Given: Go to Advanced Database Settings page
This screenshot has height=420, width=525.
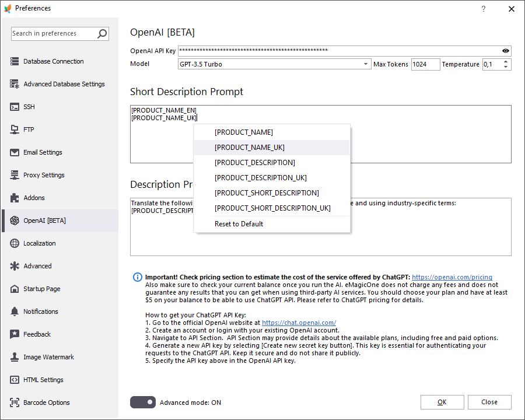Looking at the screenshot, I should (60, 84).
